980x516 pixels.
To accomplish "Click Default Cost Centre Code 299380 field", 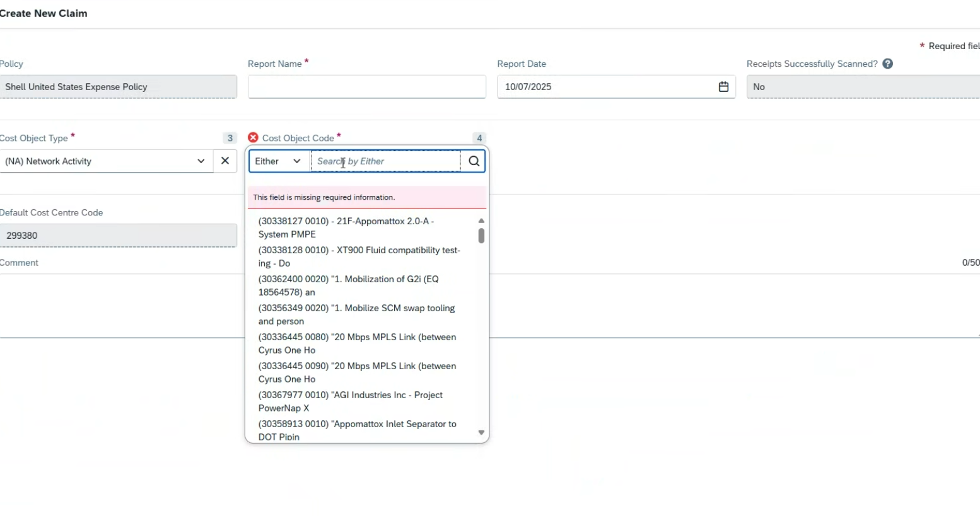I will pos(118,236).
